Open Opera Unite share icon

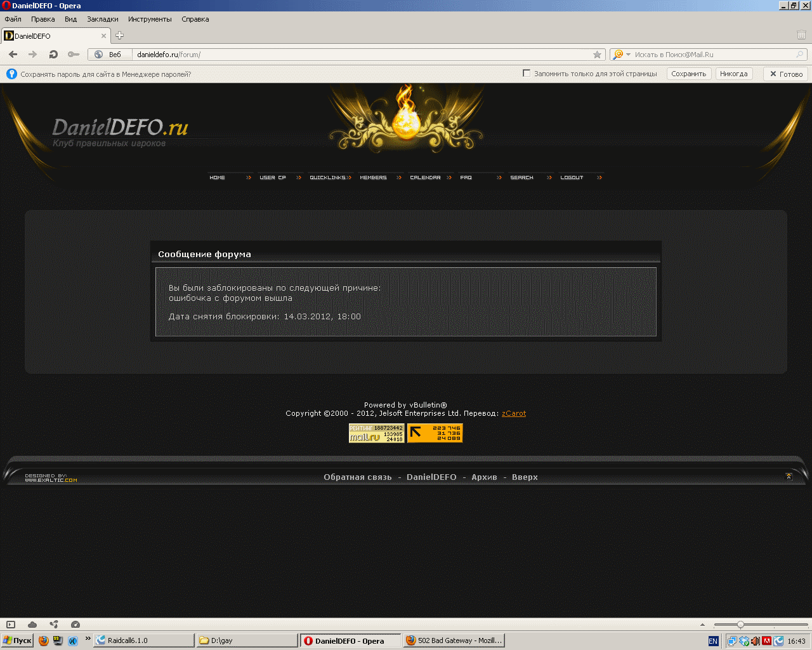click(54, 625)
